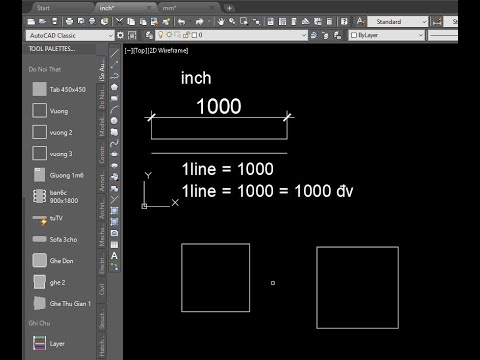This screenshot has height=360, width=480.
Task: Open the [-] viewport control menu
Action: pos(129,51)
